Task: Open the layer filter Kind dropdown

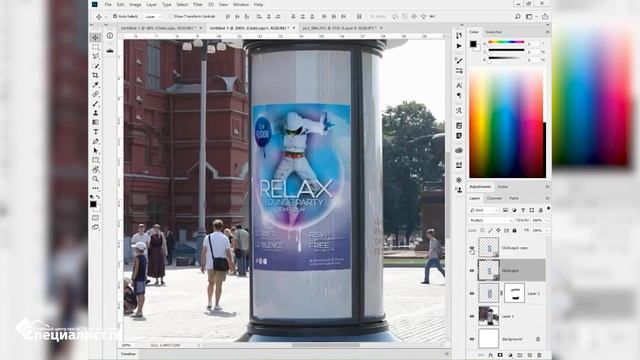Action: tap(484, 210)
